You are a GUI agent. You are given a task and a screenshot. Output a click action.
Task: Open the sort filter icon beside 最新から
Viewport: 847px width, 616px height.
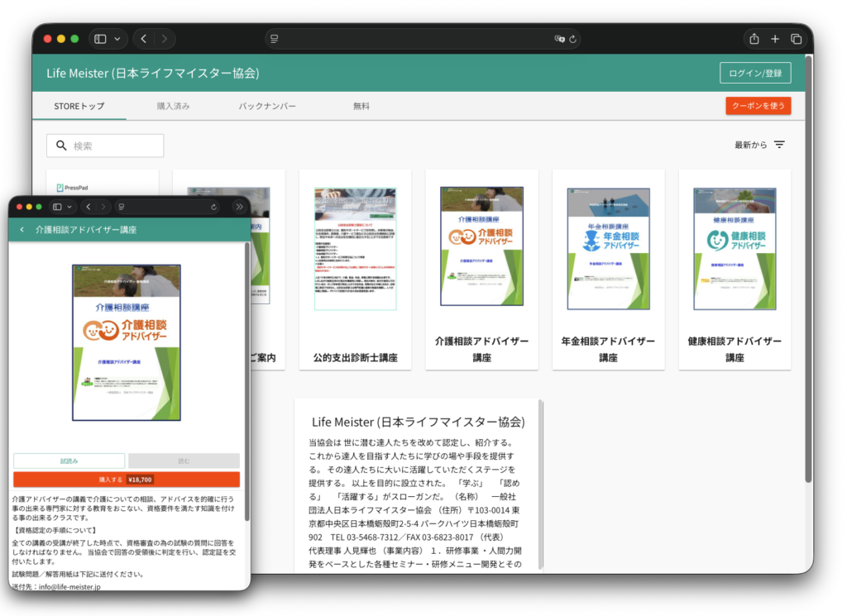pyautogui.click(x=778, y=144)
